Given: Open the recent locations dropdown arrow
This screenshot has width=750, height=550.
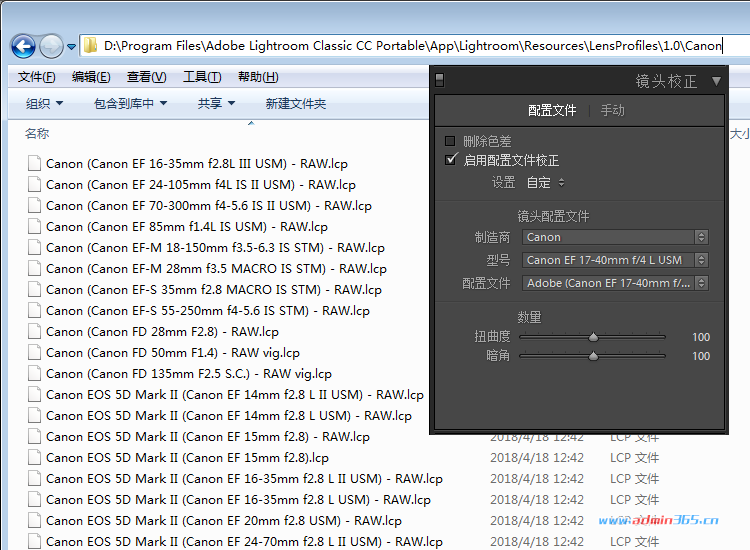Looking at the screenshot, I should (x=71, y=47).
